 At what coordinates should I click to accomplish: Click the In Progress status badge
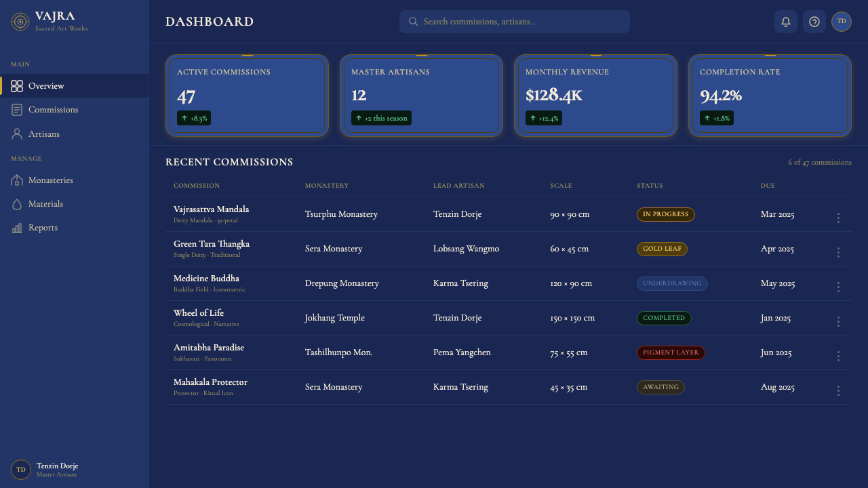click(666, 214)
